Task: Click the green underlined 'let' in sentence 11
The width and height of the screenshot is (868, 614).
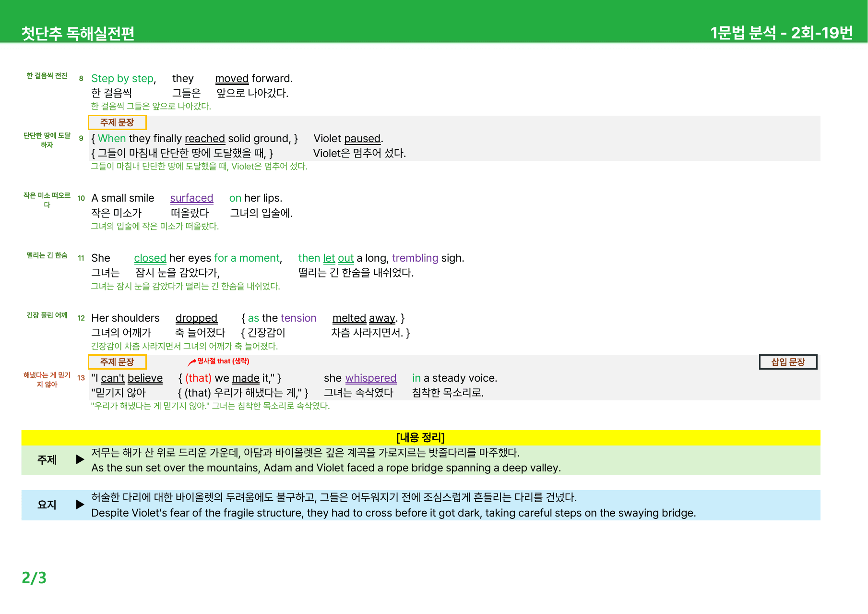Action: pyautogui.click(x=329, y=258)
